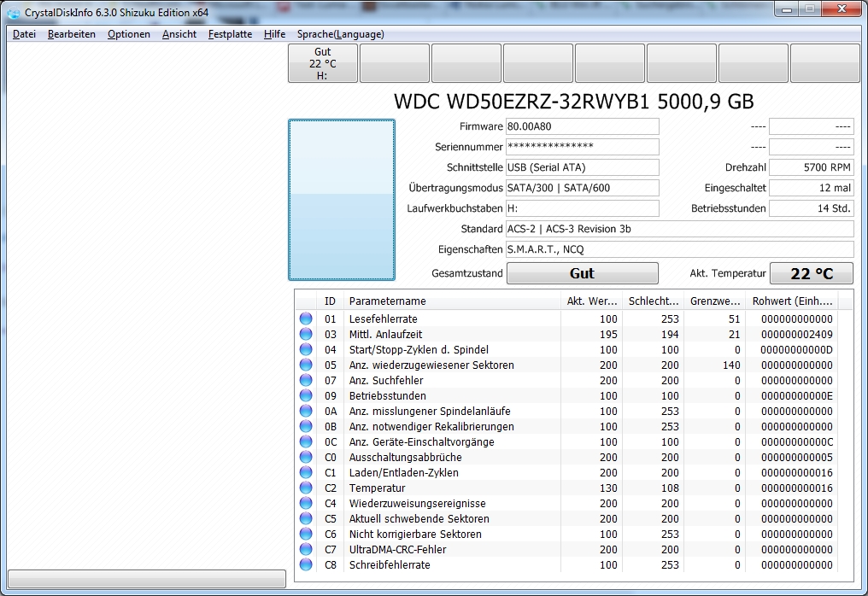Click raw value 000000002409
868x596 pixels.
pos(796,334)
